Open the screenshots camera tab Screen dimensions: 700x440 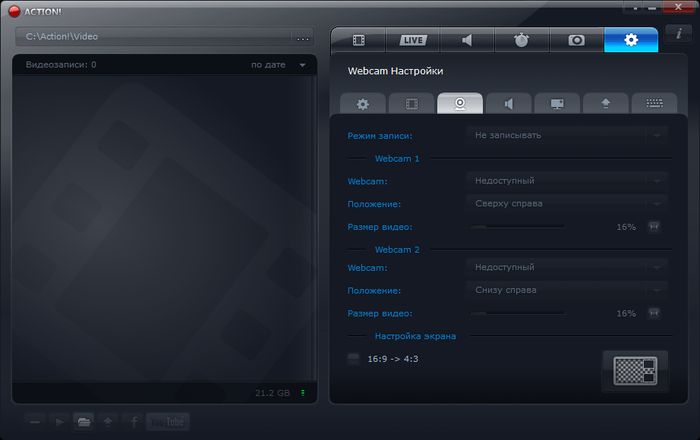pyautogui.click(x=576, y=41)
